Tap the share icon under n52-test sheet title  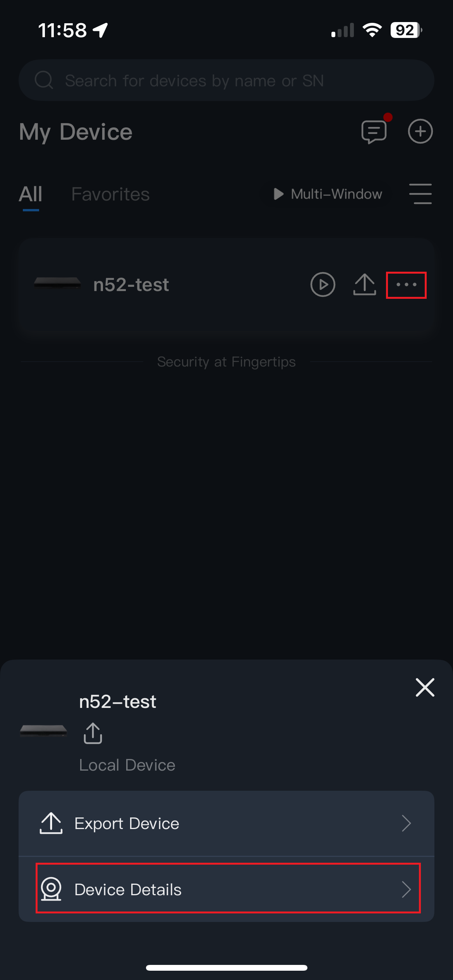[93, 733]
